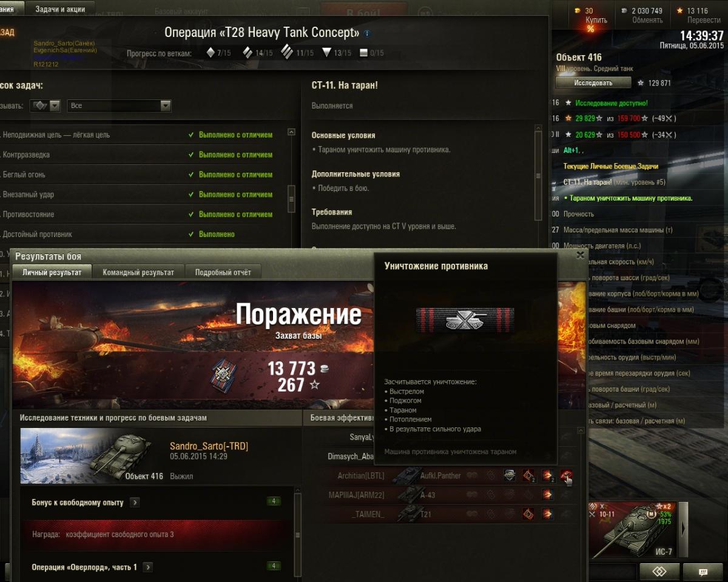Select the light tank branch progress 7/15 icon
728x582 pixels.
tap(211, 53)
